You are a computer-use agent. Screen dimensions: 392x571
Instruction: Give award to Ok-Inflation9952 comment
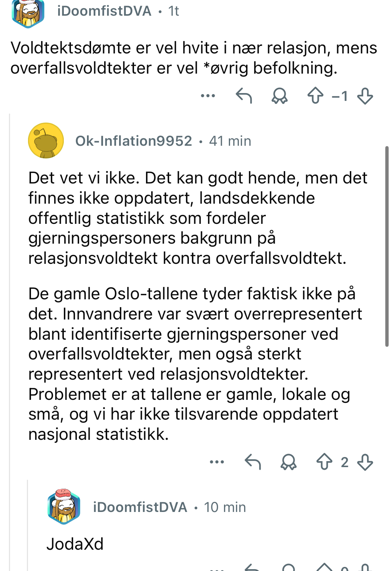(x=289, y=462)
